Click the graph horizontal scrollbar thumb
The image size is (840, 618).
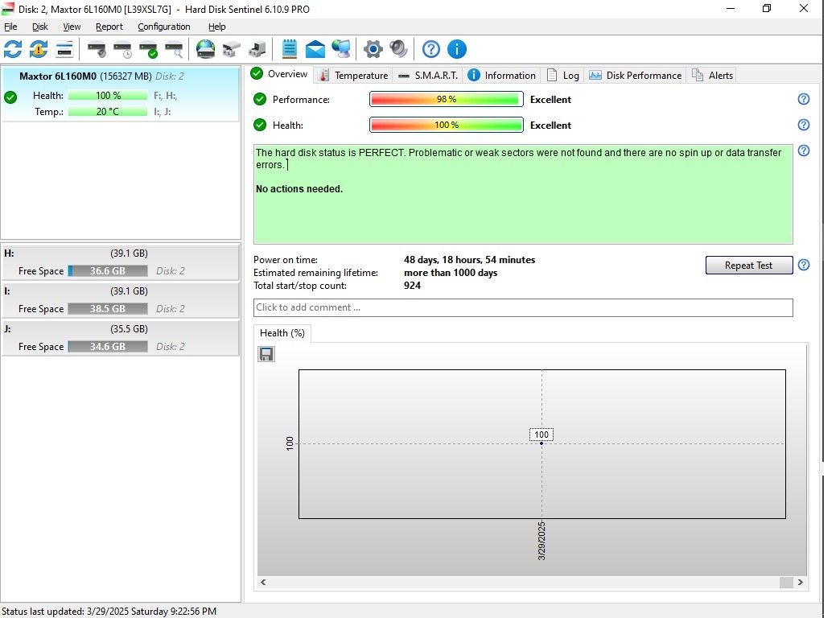click(x=786, y=583)
